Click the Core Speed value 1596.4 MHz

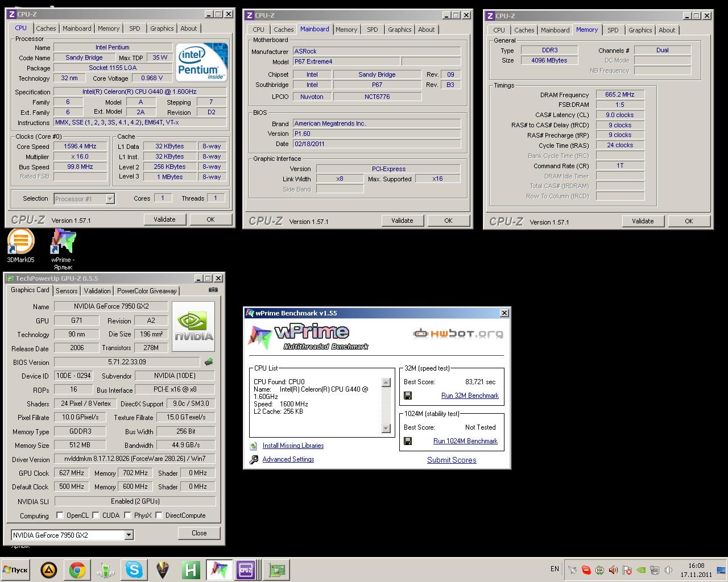(x=80, y=146)
